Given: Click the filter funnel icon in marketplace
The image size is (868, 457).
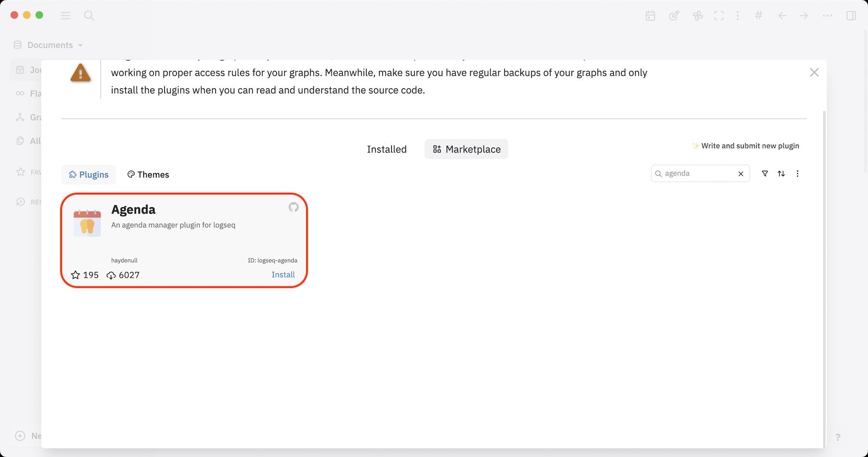Looking at the screenshot, I should point(765,174).
